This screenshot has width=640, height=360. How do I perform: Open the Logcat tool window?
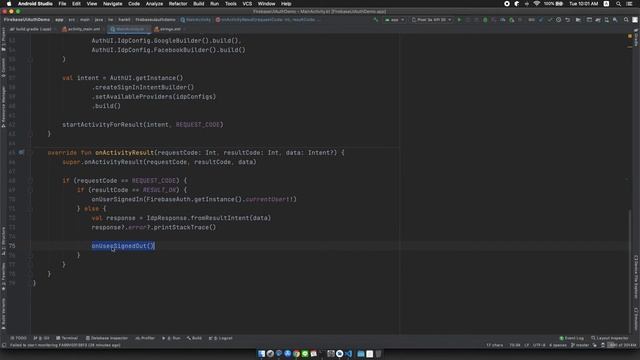(x=220, y=338)
